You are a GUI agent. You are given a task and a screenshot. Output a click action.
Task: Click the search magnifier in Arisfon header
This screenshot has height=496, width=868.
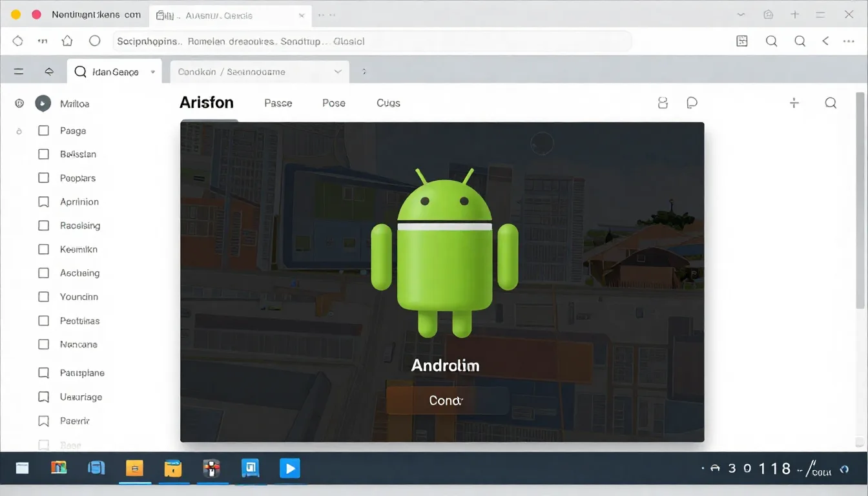pyautogui.click(x=831, y=103)
